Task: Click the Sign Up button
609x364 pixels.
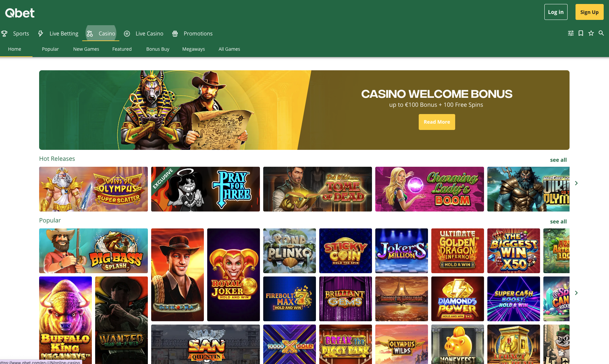Action: (x=589, y=12)
